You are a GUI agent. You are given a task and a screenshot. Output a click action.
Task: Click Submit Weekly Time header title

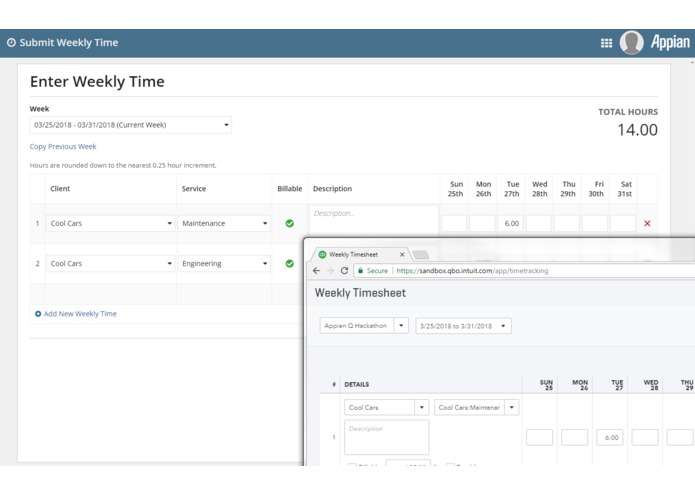point(69,43)
